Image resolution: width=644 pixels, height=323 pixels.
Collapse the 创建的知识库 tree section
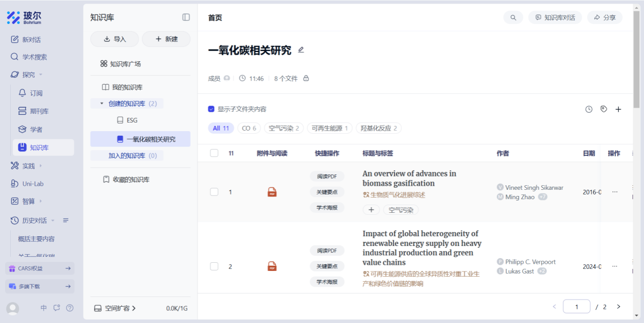[x=102, y=104]
